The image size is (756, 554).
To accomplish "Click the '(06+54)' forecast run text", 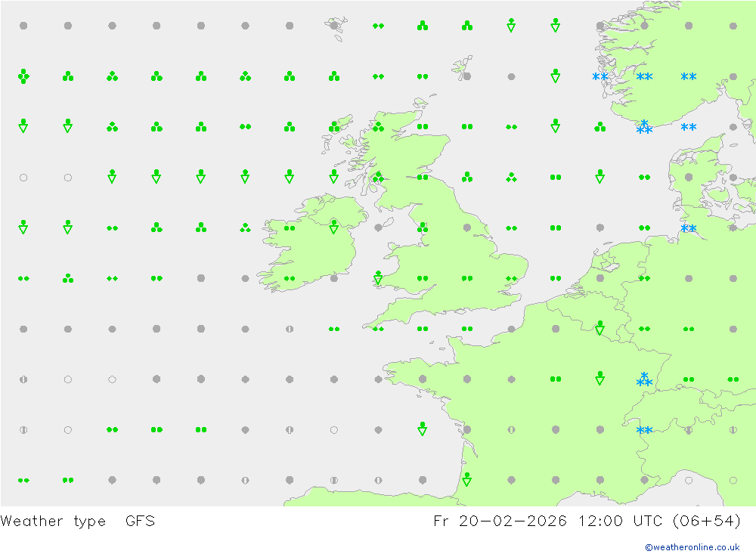I will 706,521.
